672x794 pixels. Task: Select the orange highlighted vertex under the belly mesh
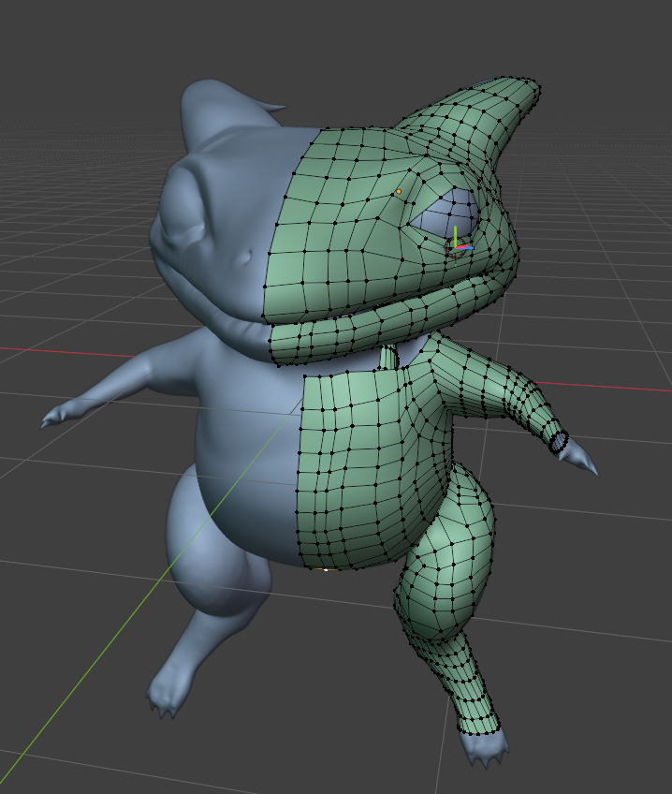(x=326, y=569)
